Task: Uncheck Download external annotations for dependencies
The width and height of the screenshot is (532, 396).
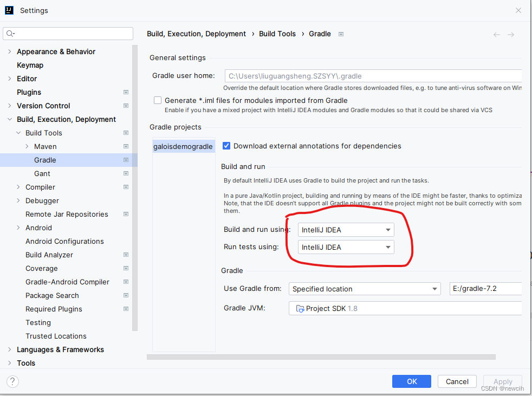Action: click(x=226, y=146)
